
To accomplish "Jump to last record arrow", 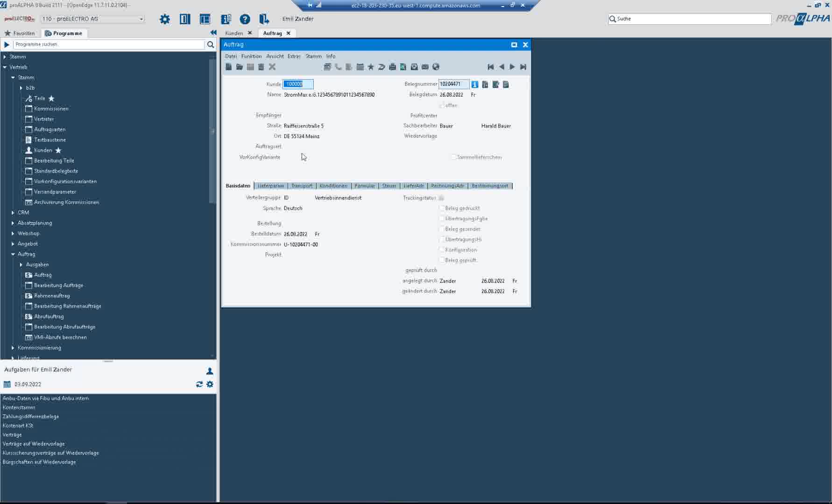I will (x=523, y=67).
